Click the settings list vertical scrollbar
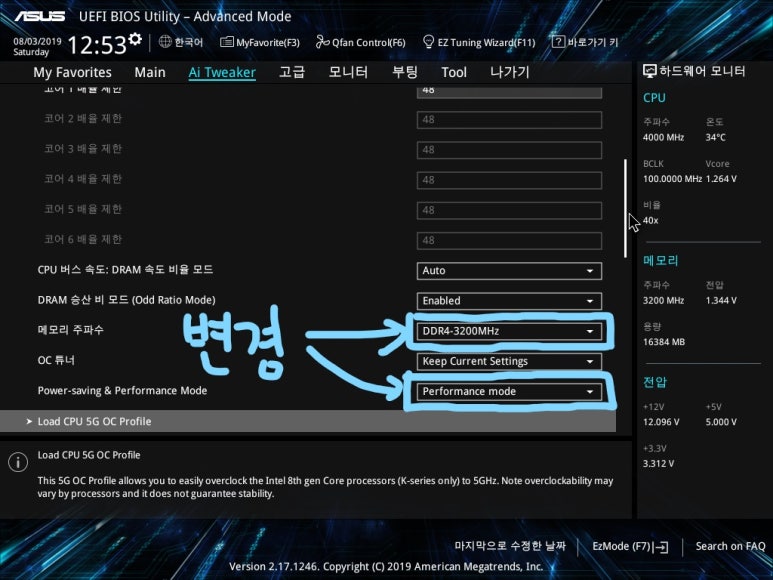Screen dimensions: 773x580 point(626,208)
